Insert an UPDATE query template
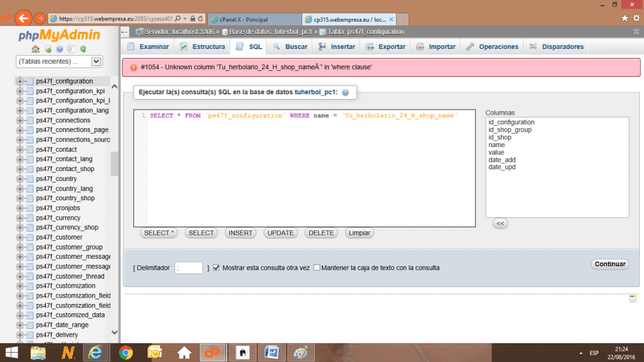 pos(280,233)
